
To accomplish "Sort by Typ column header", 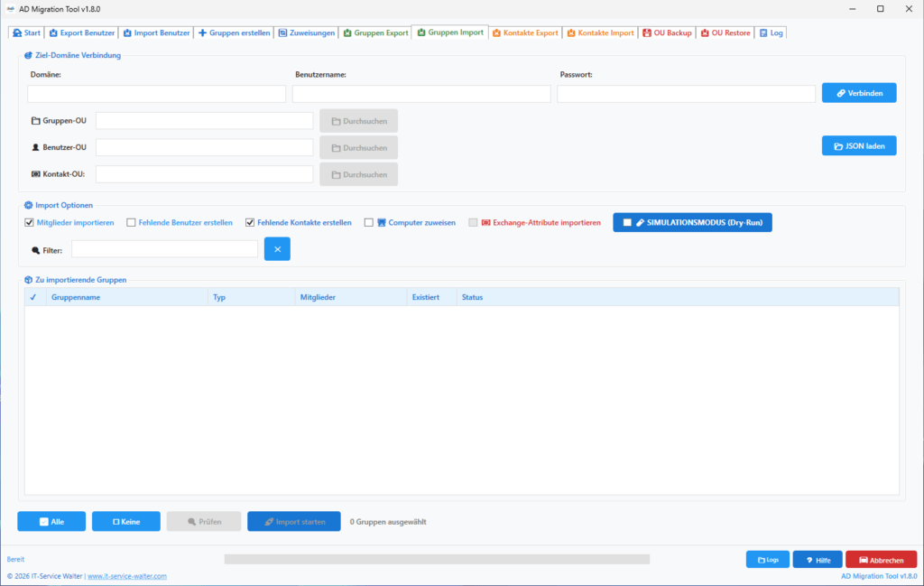I will (252, 297).
